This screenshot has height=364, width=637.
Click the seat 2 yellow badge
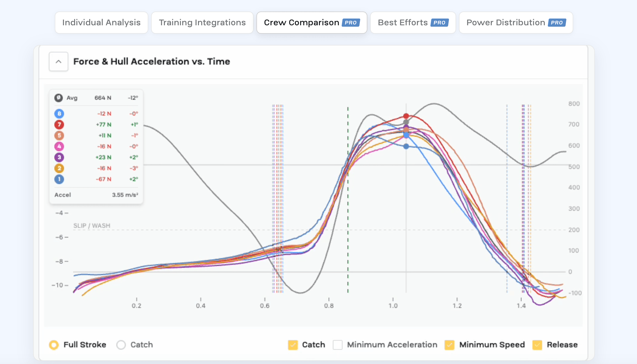pyautogui.click(x=59, y=168)
